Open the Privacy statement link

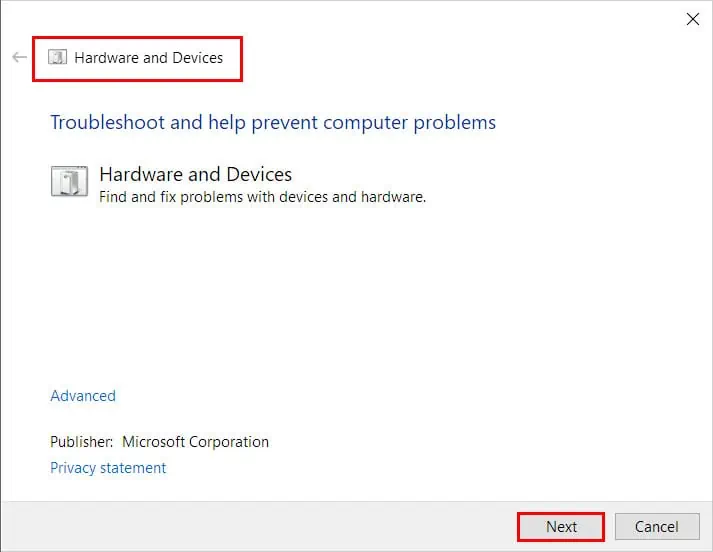coord(108,468)
